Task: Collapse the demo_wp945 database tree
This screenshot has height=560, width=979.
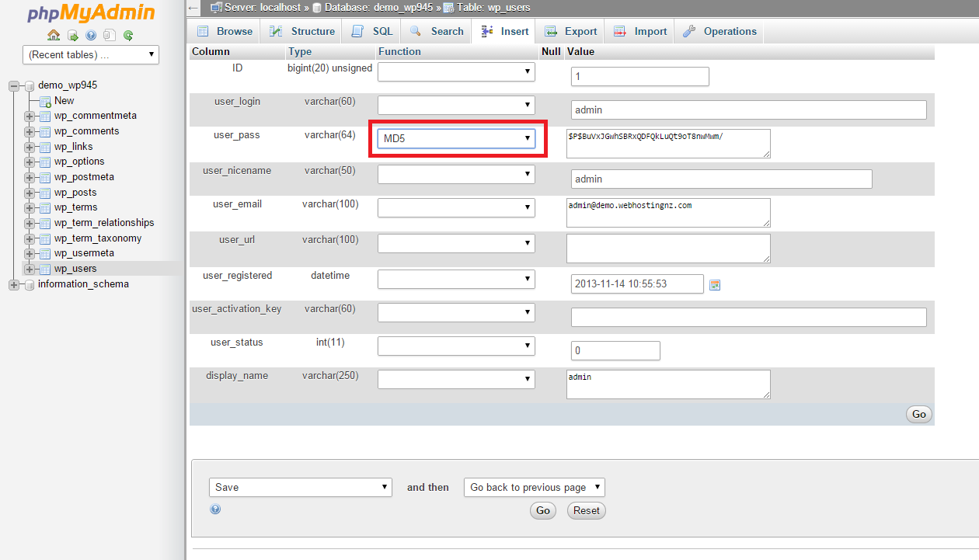Action: tap(14, 86)
